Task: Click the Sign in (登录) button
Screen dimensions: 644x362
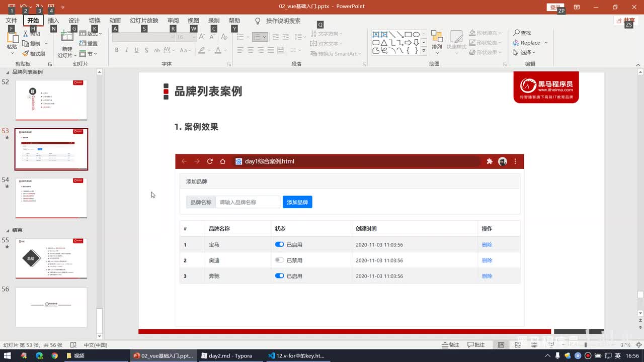Action: [x=555, y=7]
